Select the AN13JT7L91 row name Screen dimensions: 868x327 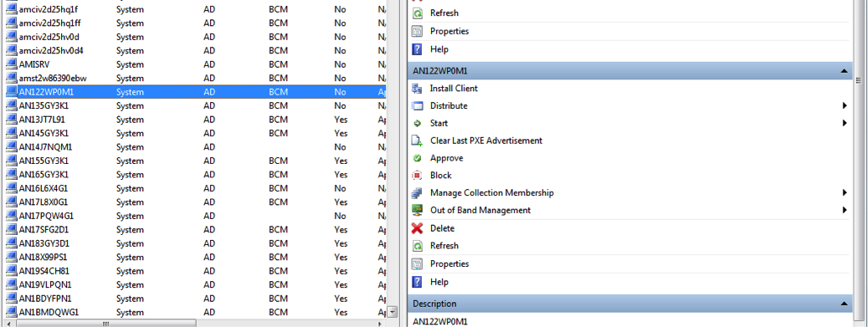[x=42, y=120]
